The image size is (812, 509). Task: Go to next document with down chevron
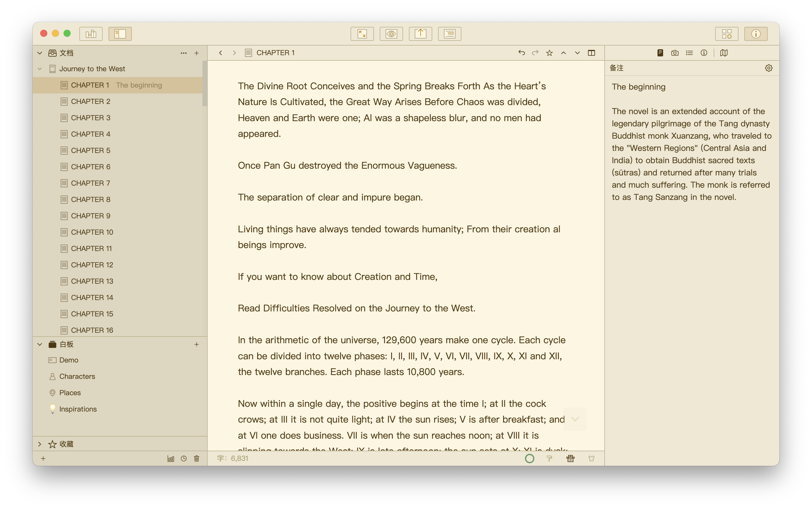577,53
